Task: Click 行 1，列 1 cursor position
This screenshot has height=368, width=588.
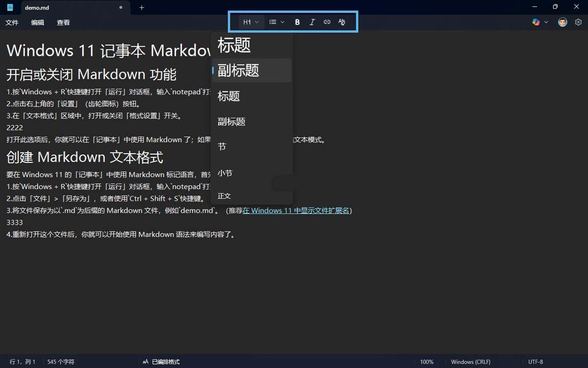Action: click(x=23, y=362)
